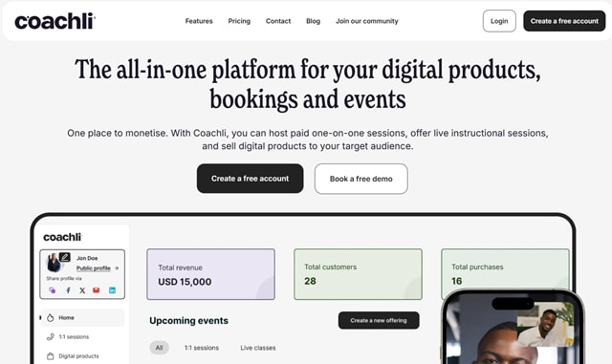Select the All filter tab
612x364 pixels.
point(160,348)
